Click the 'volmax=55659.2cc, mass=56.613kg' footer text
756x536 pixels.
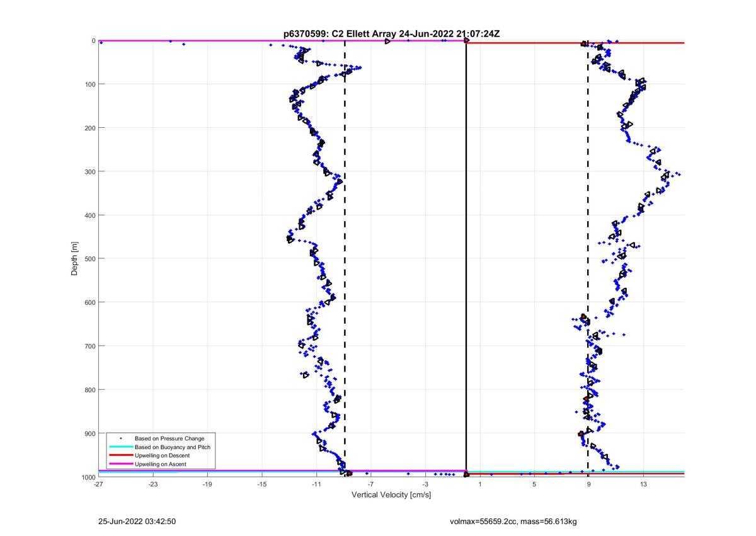(x=513, y=522)
